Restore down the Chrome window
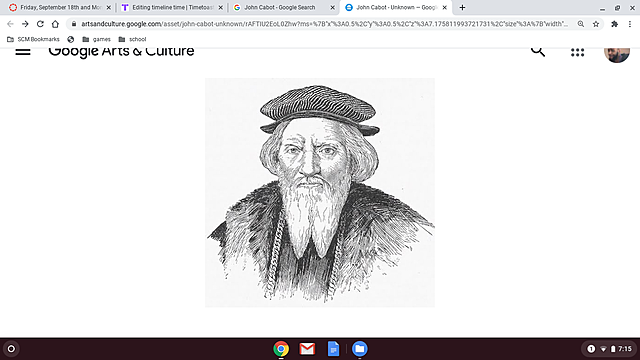Viewport: 640px width, 360px height. click(617, 8)
